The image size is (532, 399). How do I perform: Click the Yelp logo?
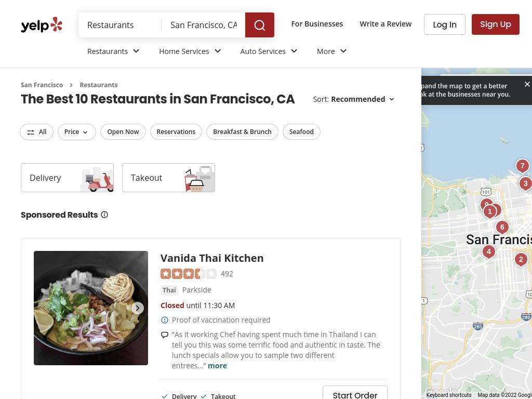(42, 25)
